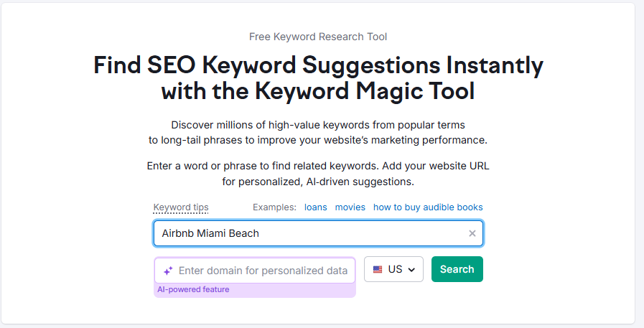Image resolution: width=644 pixels, height=328 pixels.
Task: Click the 'Find SEO Keyword Suggestions Instantly' heading
Action: [x=318, y=66]
